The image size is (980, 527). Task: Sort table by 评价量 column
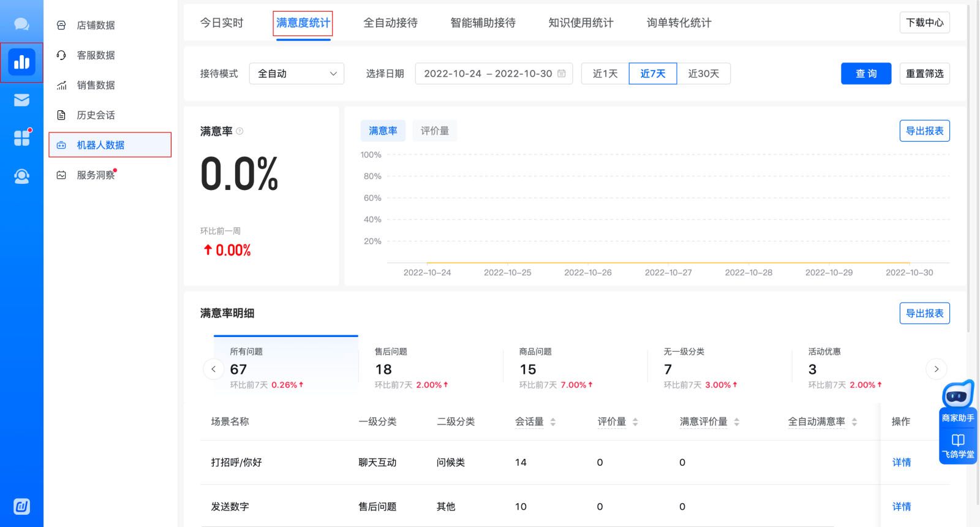[x=635, y=422]
